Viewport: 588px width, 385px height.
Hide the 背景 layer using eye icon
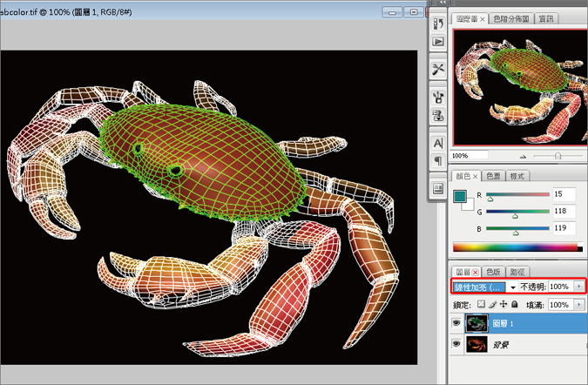pos(456,345)
